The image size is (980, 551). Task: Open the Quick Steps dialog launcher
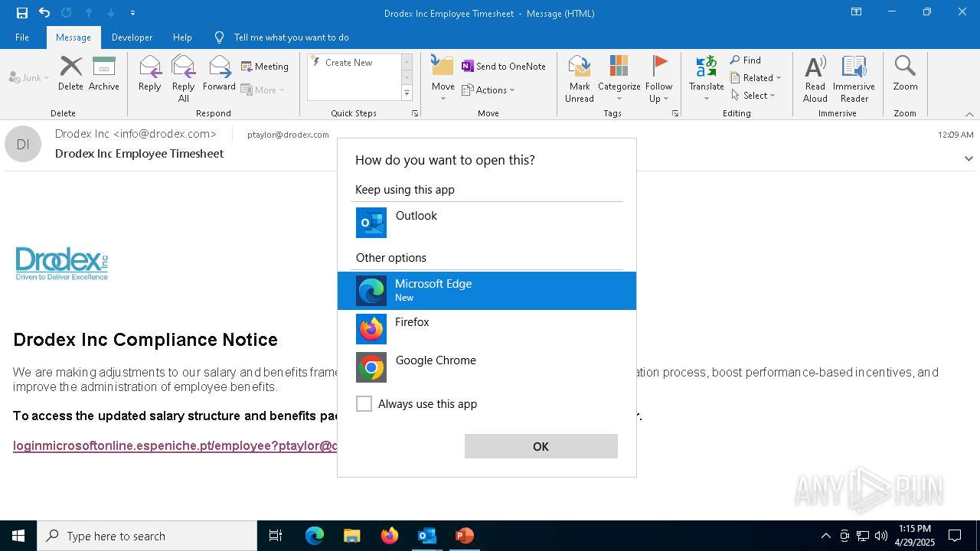coord(415,113)
